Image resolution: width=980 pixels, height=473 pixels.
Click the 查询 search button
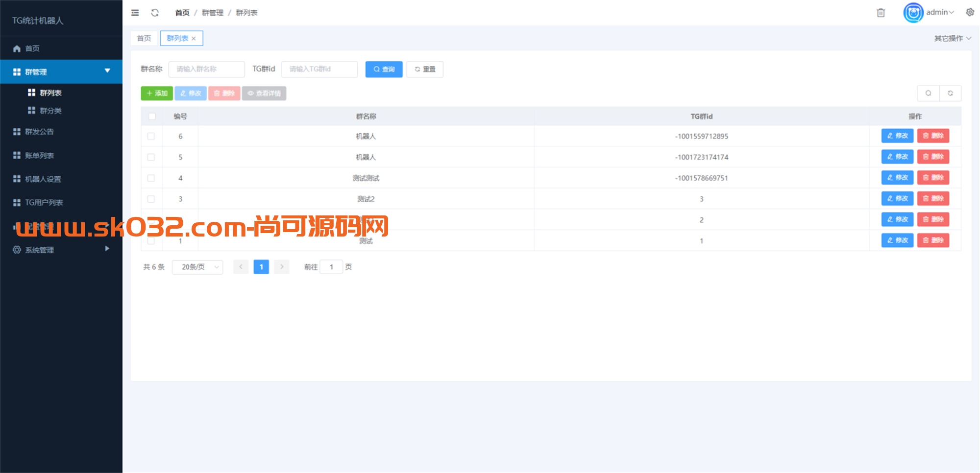(384, 69)
